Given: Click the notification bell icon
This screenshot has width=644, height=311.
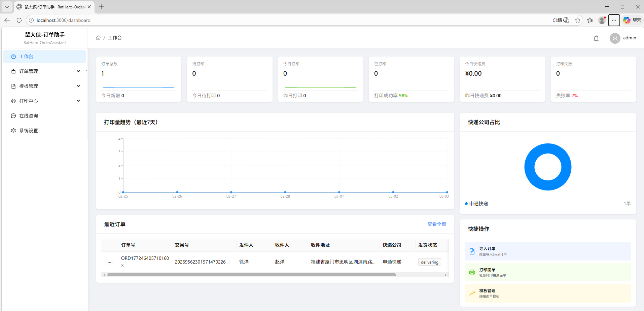Looking at the screenshot, I should click(596, 38).
